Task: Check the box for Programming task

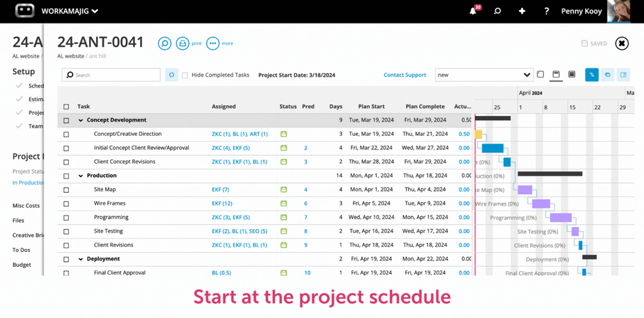Action: [66, 218]
